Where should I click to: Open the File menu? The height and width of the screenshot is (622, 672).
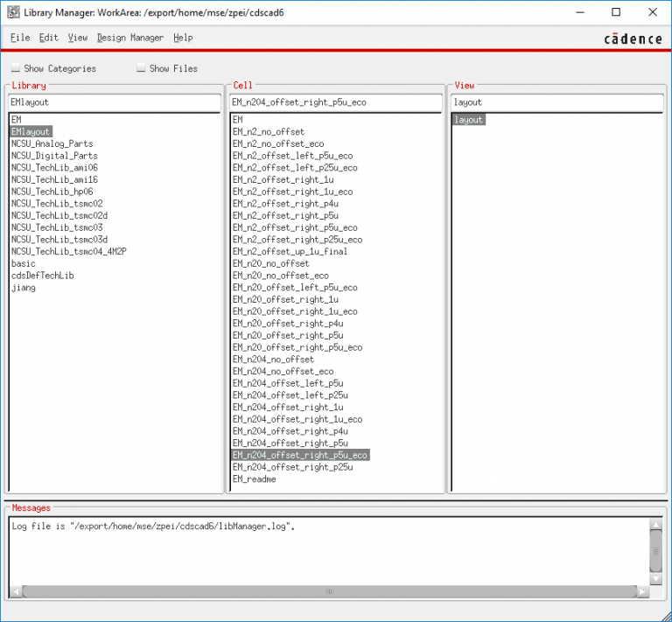click(x=19, y=38)
